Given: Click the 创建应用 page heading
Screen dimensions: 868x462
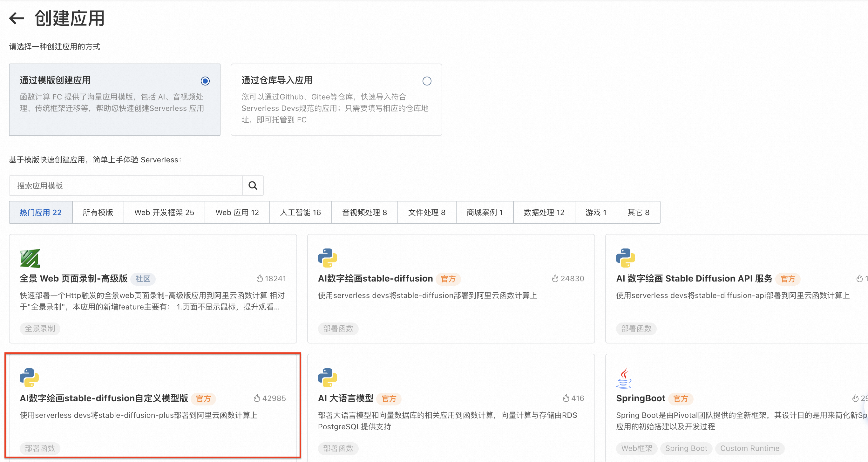Looking at the screenshot, I should pos(70,18).
